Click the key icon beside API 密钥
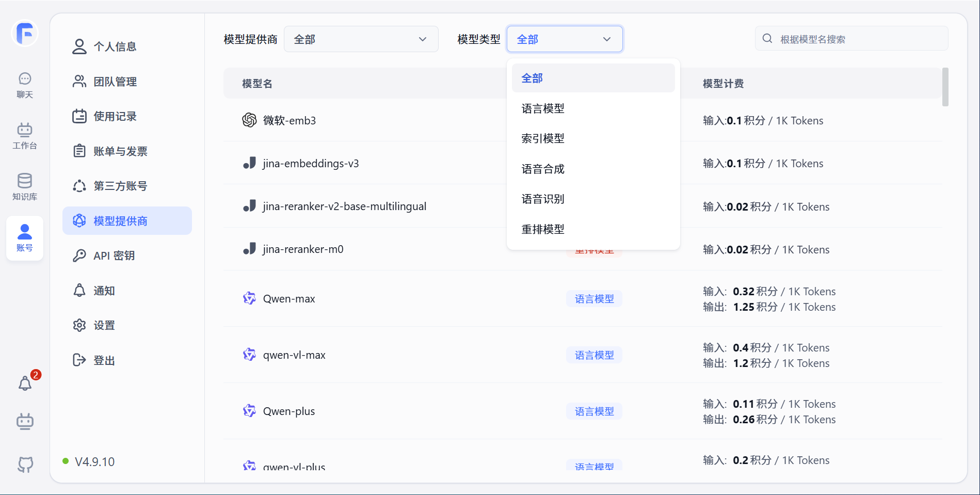Image resolution: width=980 pixels, height=495 pixels. click(79, 256)
